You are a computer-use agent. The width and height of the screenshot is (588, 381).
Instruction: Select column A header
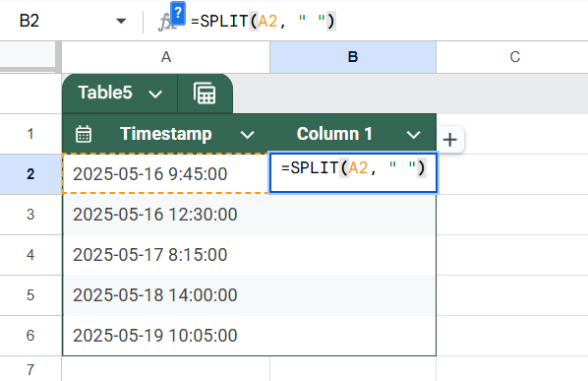click(x=166, y=57)
